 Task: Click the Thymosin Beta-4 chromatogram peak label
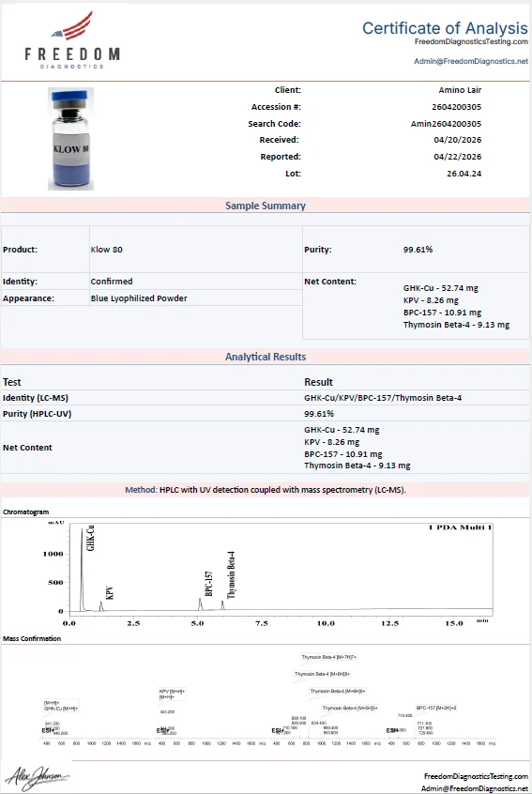point(231,574)
